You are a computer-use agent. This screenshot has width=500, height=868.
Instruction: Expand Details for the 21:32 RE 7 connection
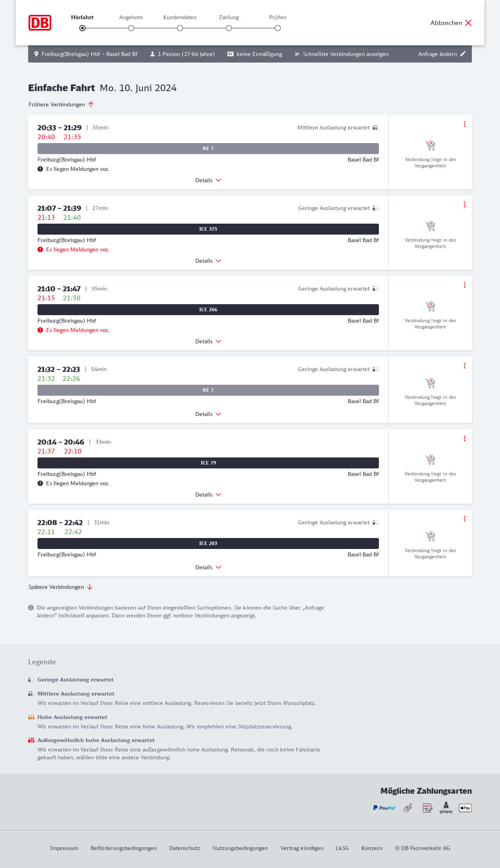pos(208,414)
